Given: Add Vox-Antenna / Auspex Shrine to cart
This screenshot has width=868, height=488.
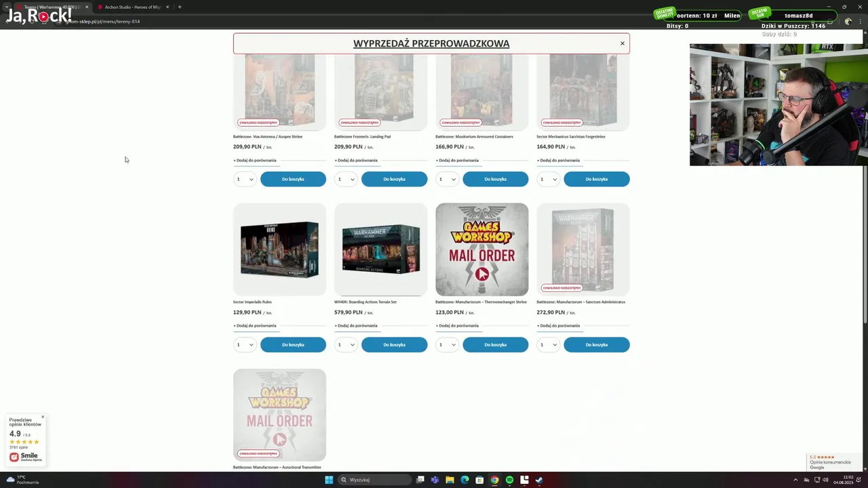Looking at the screenshot, I should pyautogui.click(x=293, y=179).
